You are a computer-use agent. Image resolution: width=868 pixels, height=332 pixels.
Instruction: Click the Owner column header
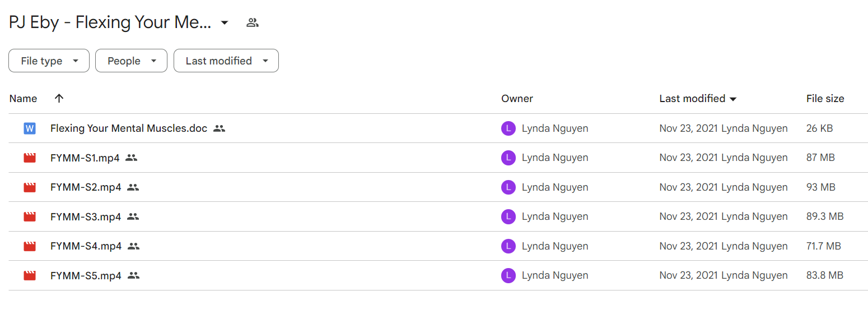point(517,99)
